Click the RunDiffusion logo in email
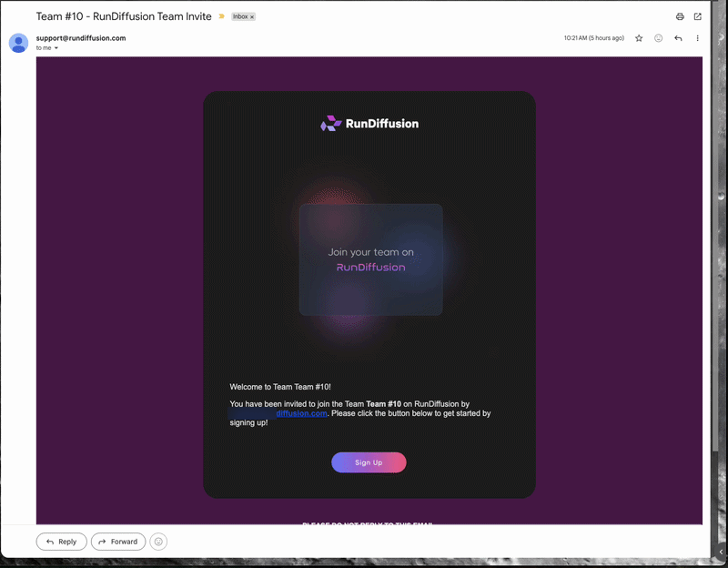Viewport: 728px width, 568px height. point(369,124)
